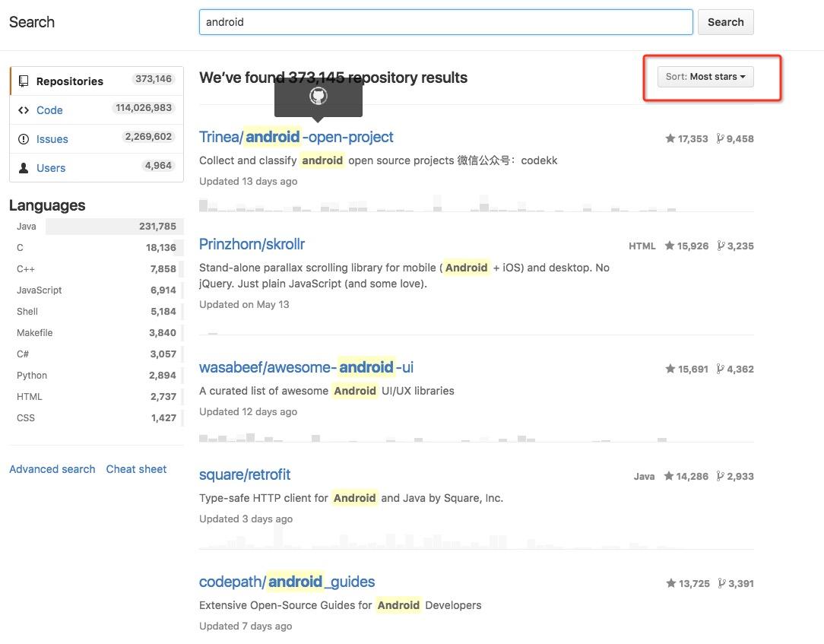Open the codepath/android_guides repository

pyautogui.click(x=287, y=582)
